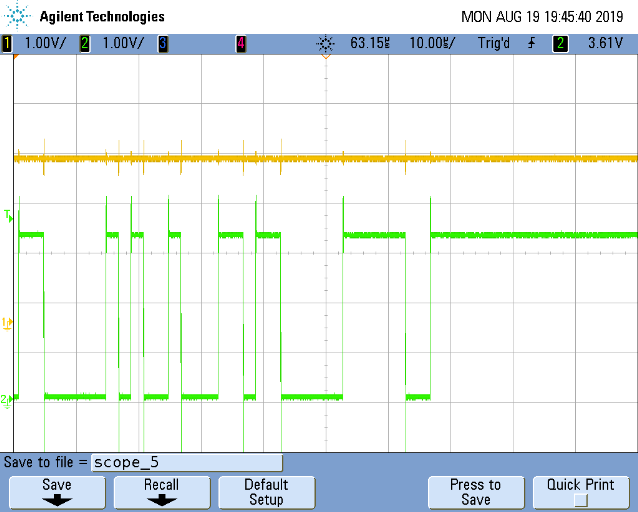The width and height of the screenshot is (638, 512).
Task: Select the blue channel 3 indicator
Action: (163, 43)
